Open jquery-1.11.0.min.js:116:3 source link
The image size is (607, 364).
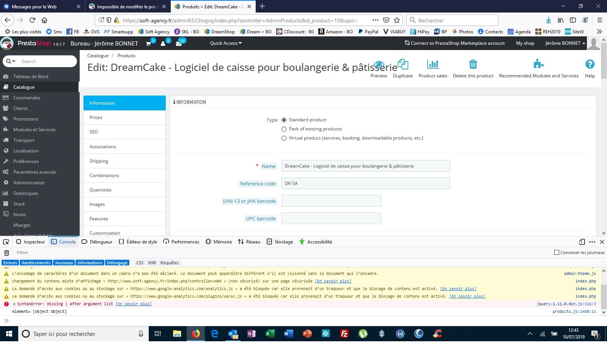point(566,304)
